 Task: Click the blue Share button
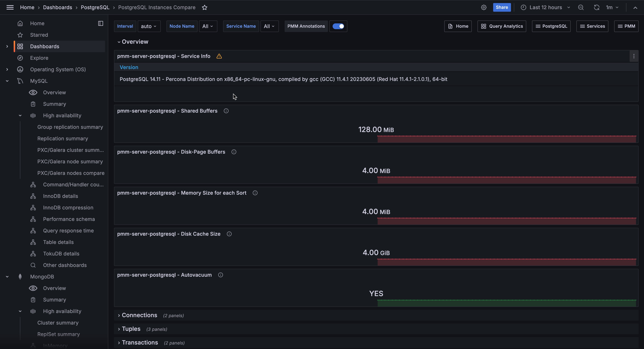(501, 8)
